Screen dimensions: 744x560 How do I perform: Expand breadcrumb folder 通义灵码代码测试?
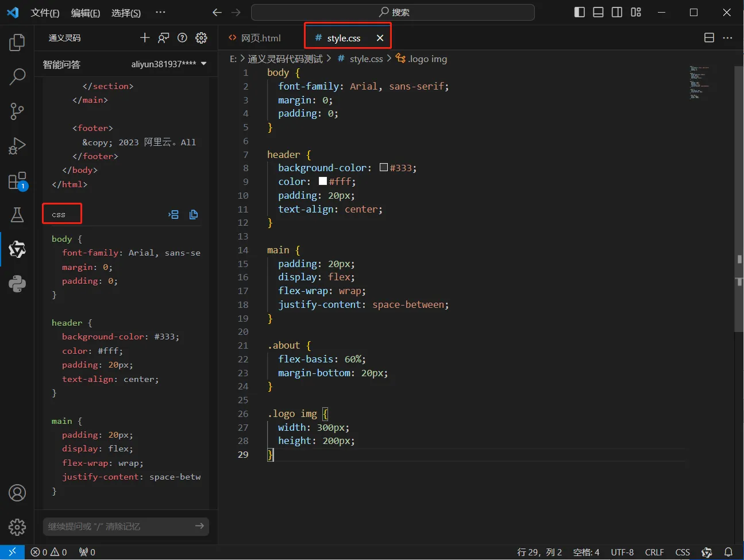[285, 59]
